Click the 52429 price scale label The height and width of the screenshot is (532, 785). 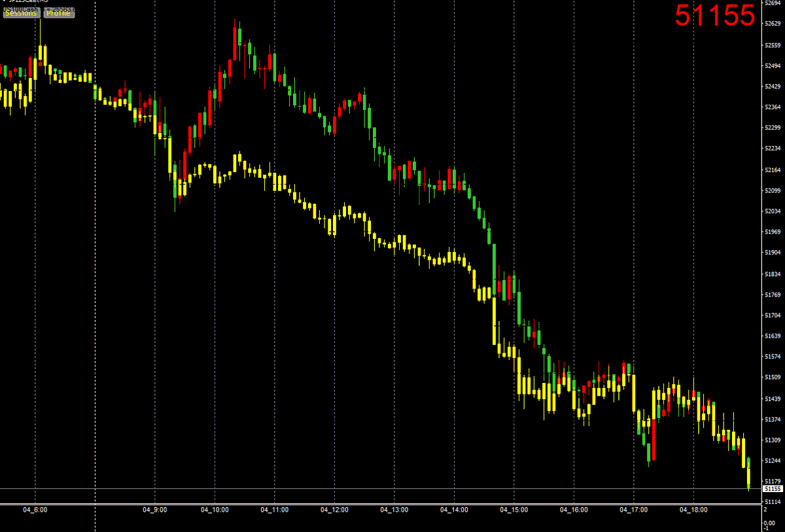click(773, 86)
